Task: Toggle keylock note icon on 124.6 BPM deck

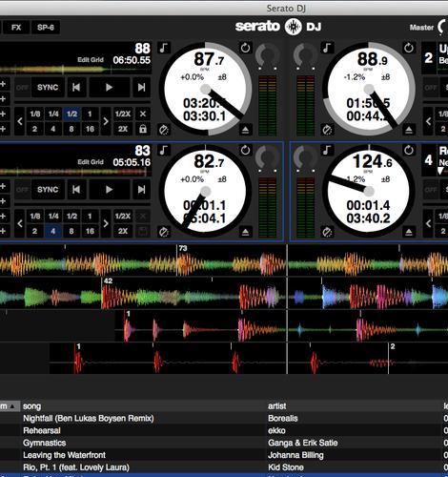Action: pos(327,150)
